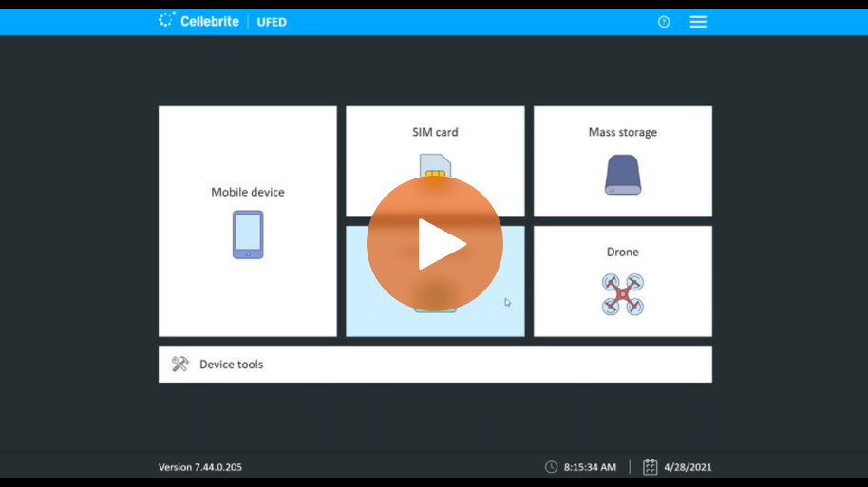The width and height of the screenshot is (868, 487).
Task: Click the clock icon in status bar
Action: coord(551,467)
